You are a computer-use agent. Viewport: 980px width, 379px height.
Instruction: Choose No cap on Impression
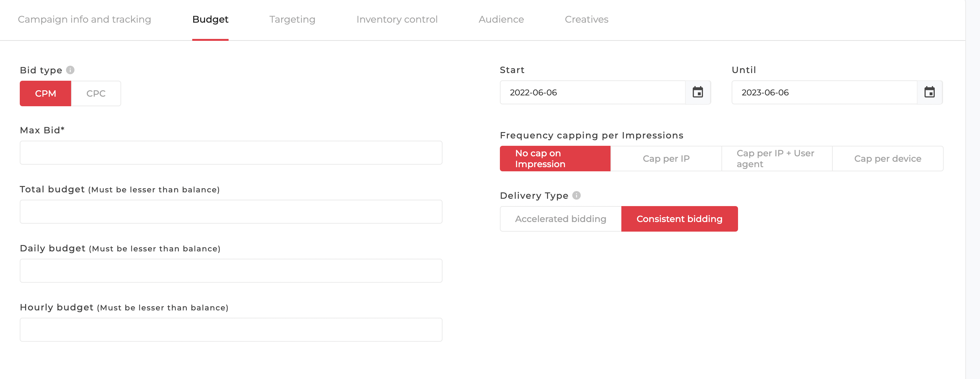[x=555, y=159]
